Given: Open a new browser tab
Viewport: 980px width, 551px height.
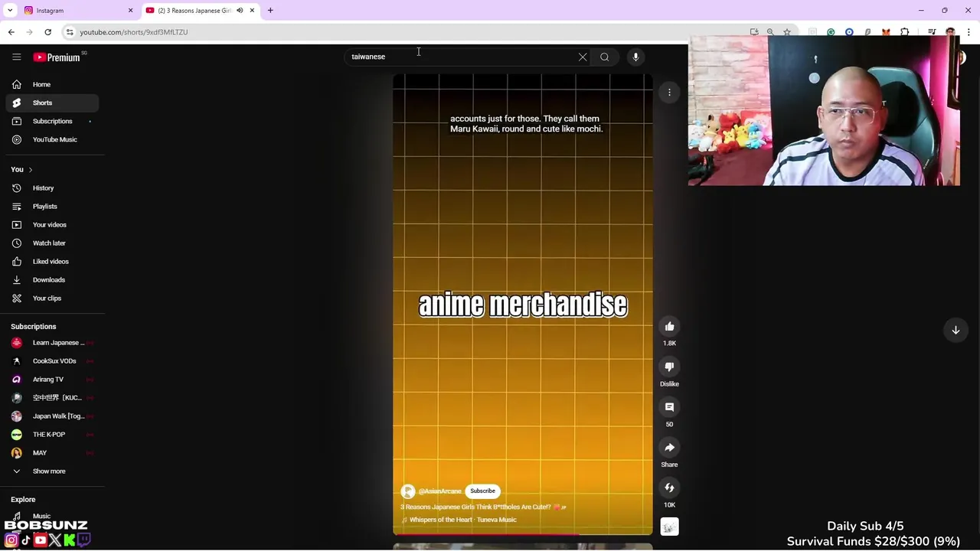Looking at the screenshot, I should click(270, 11).
